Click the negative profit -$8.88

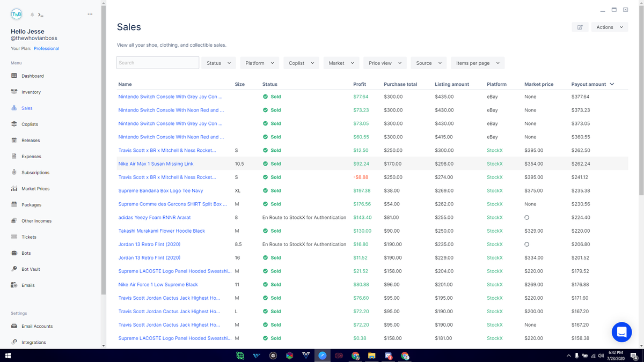coord(361,177)
